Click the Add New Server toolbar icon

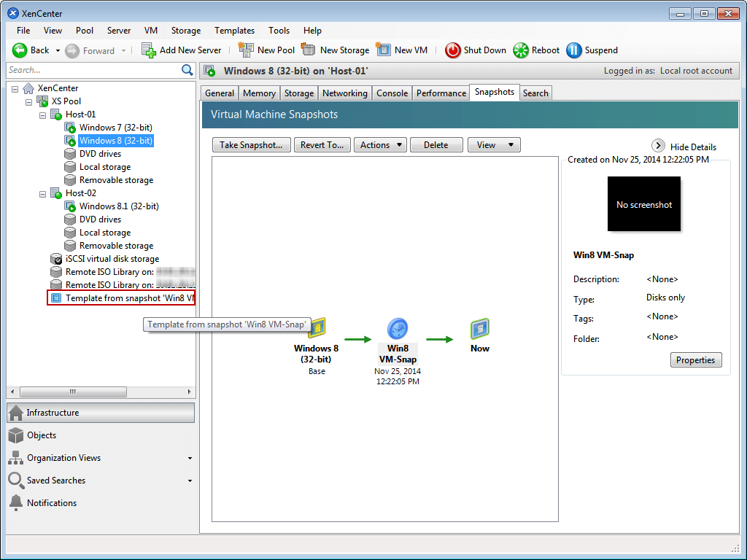click(x=149, y=50)
